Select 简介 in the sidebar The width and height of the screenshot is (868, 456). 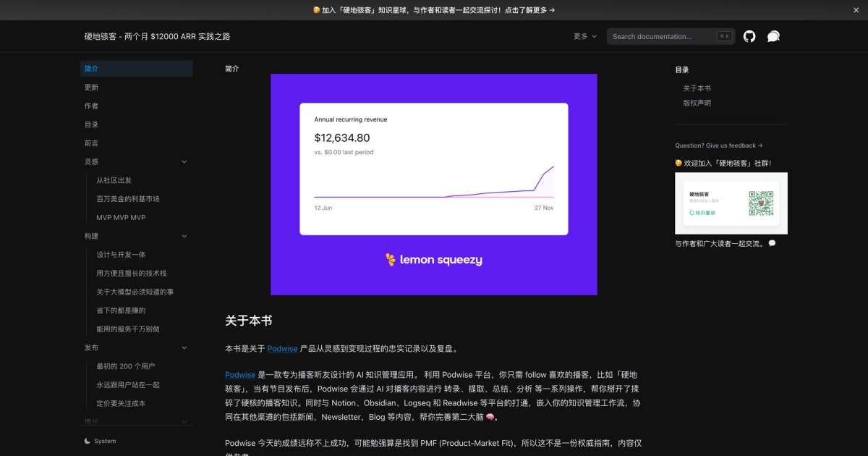[x=137, y=69]
